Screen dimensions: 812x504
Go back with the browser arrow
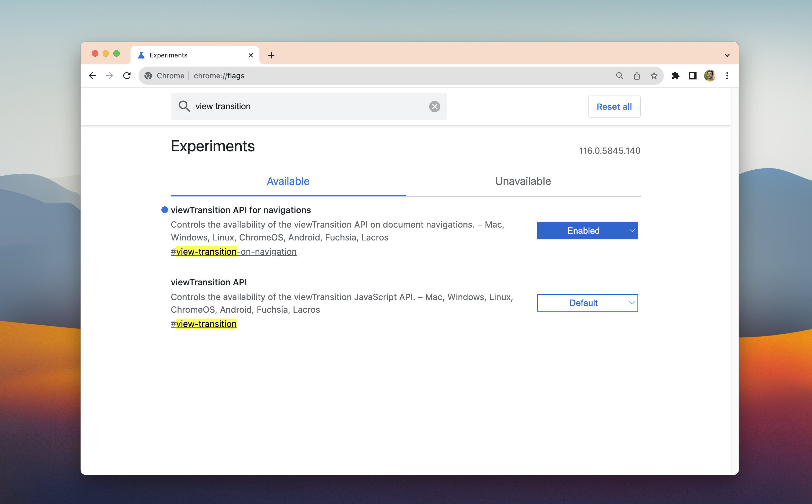92,76
